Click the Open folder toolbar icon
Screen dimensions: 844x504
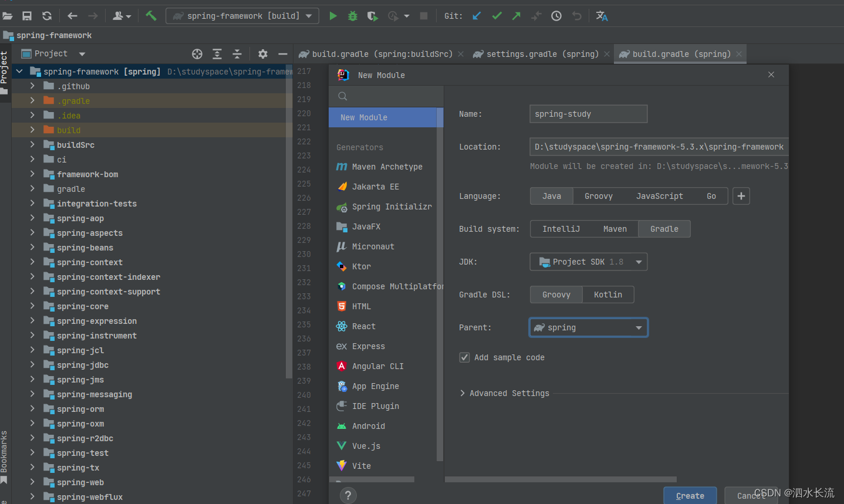coord(8,16)
